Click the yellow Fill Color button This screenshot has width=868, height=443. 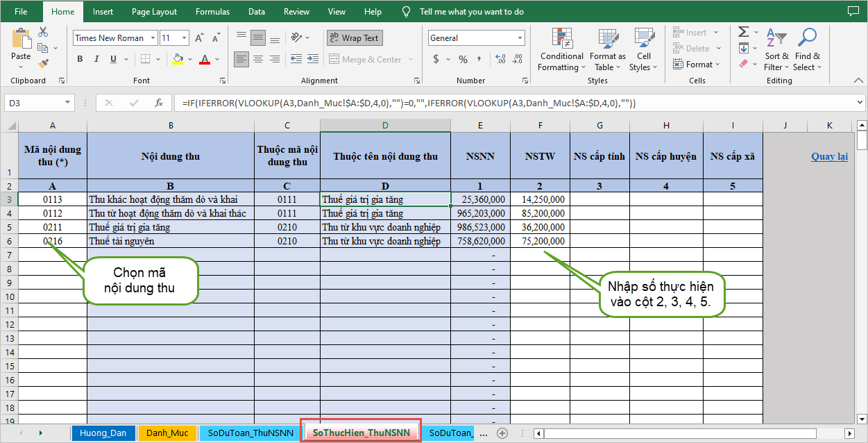pyautogui.click(x=178, y=60)
